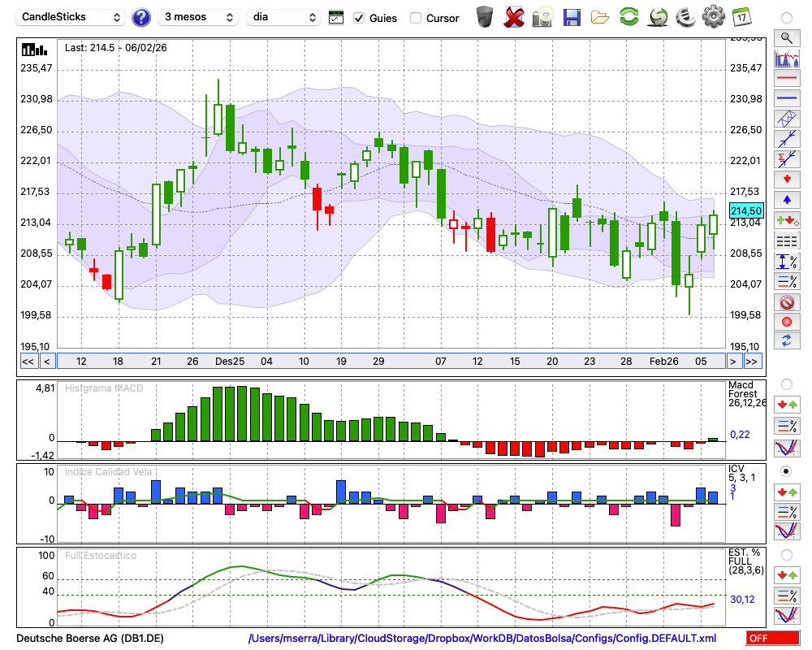Open the 3 mesos period dropdown
812x650 pixels.
[x=198, y=17]
